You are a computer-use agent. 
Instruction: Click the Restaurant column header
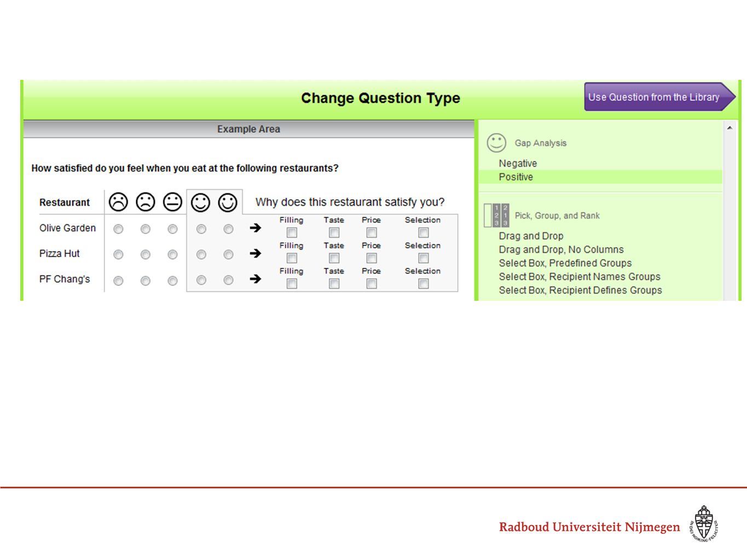coord(65,202)
